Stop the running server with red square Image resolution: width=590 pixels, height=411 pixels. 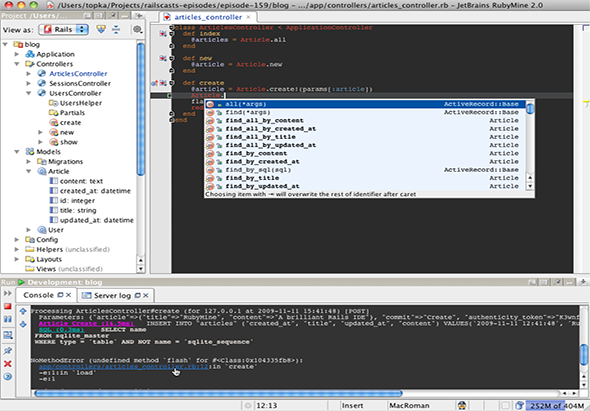[x=8, y=306]
